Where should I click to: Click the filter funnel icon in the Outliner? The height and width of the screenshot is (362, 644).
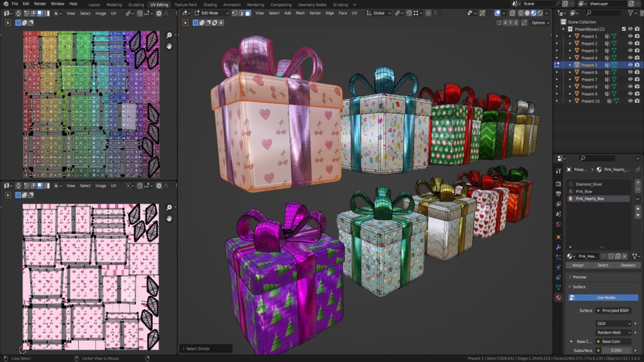pyautogui.click(x=631, y=12)
